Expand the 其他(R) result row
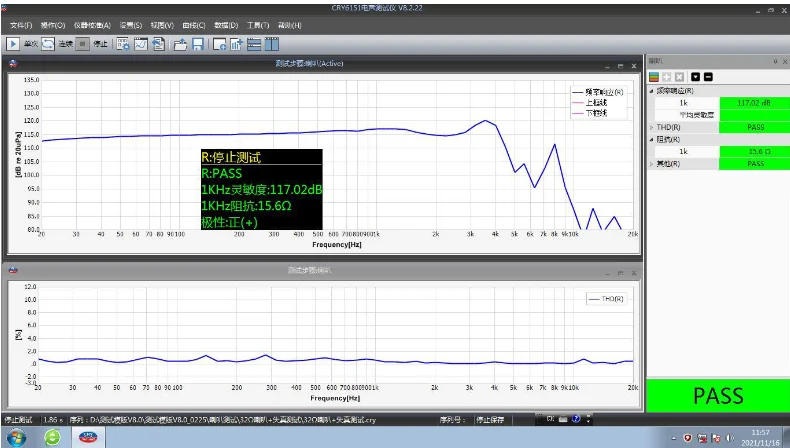790x448 pixels. (651, 163)
